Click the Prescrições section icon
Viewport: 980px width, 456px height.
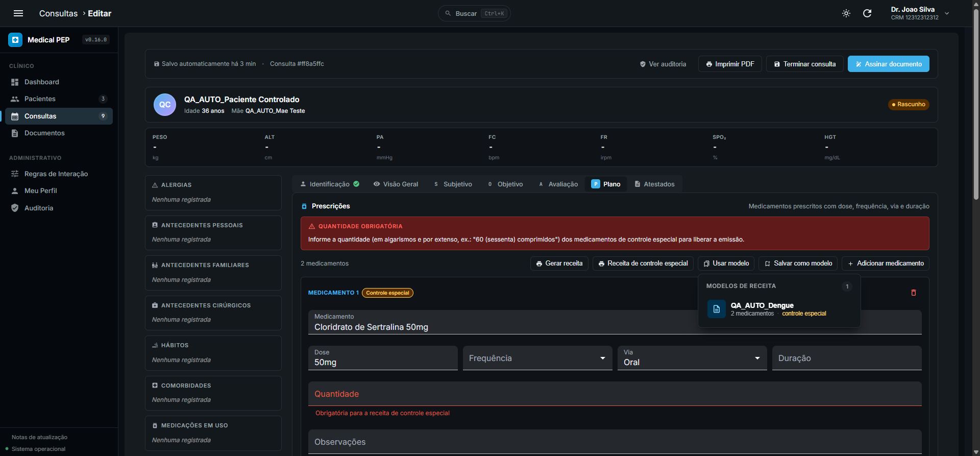coord(304,206)
